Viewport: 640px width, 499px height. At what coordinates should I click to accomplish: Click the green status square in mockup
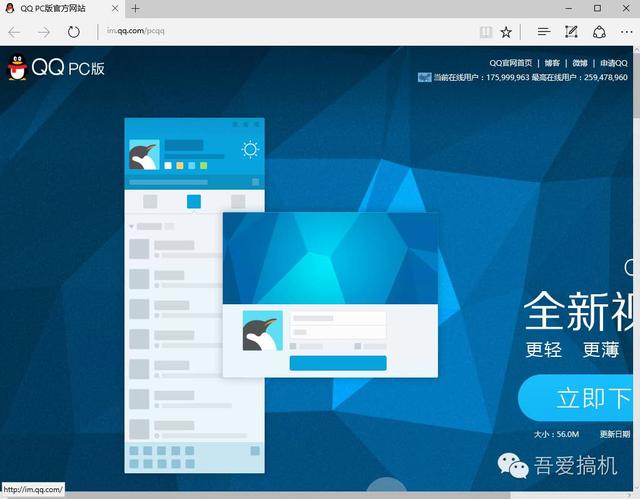pyautogui.click(x=204, y=165)
